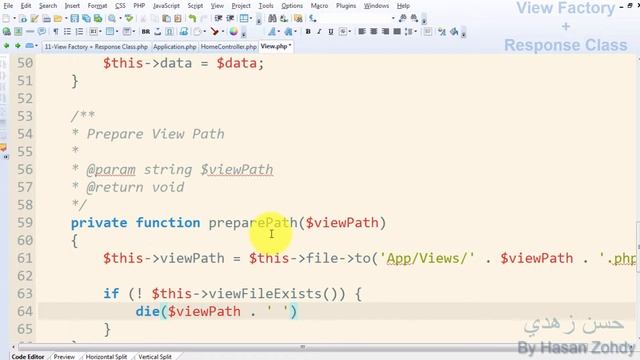
Task: Switch to Horizontal Split view tab
Action: (106, 356)
